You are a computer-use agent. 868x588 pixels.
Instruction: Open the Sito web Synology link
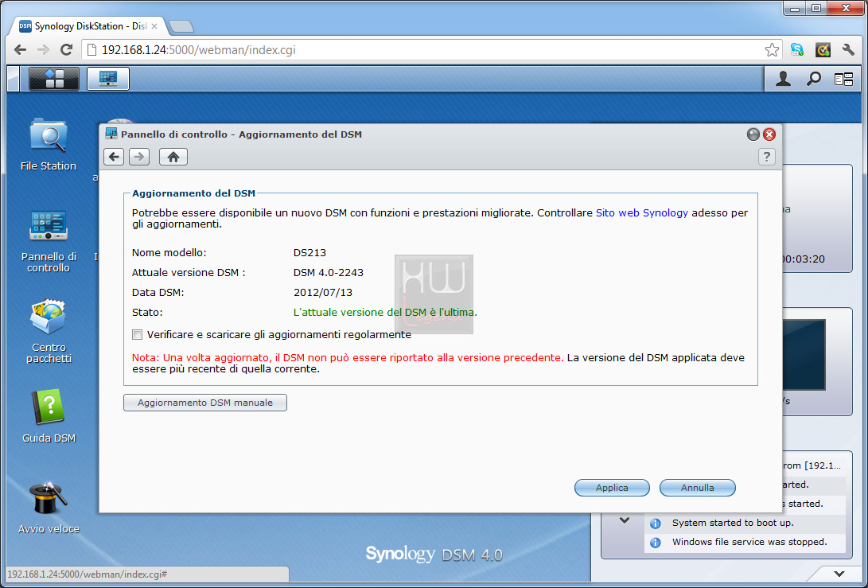[641, 212]
